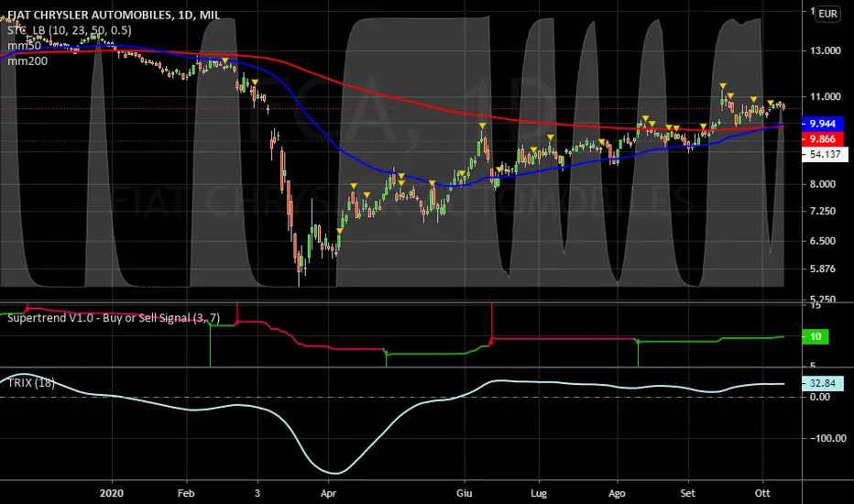Click the yellow triangle marker at June price peak
The image size is (854, 504).
click(483, 126)
